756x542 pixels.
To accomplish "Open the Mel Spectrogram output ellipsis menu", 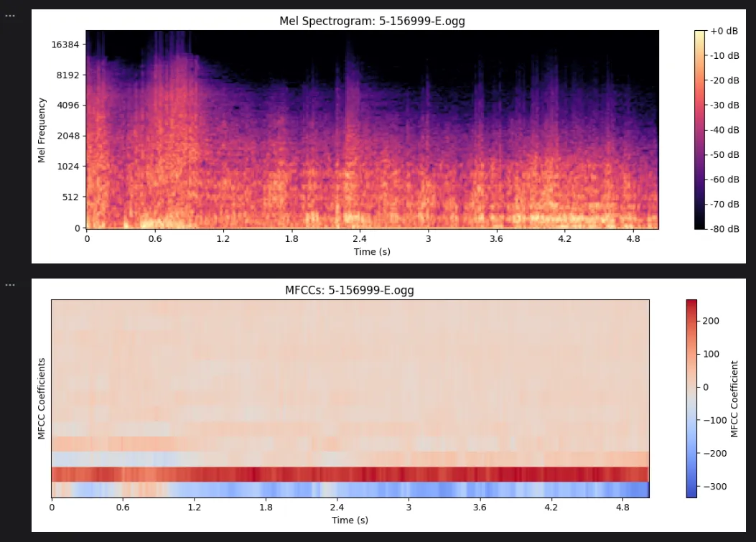I will tap(9, 16).
